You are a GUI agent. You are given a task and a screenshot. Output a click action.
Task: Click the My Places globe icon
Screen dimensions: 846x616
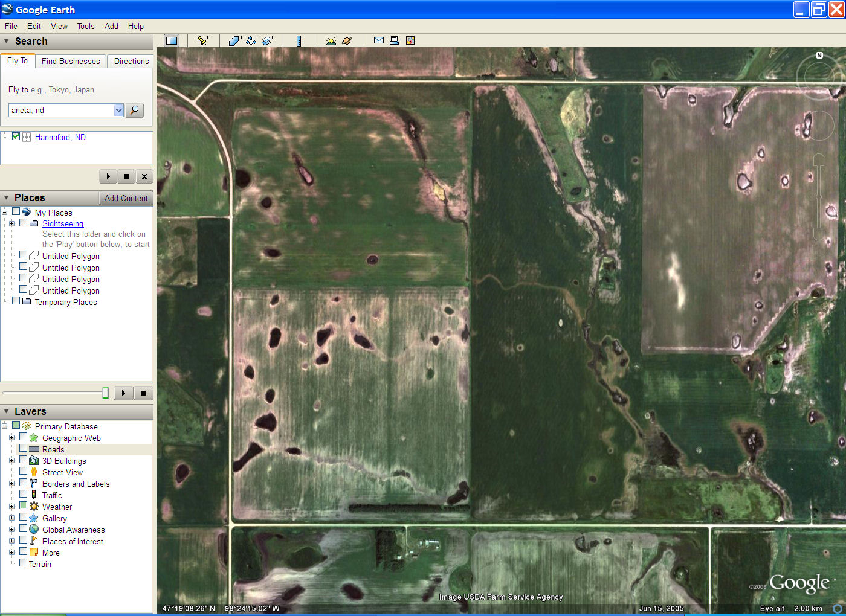point(27,212)
